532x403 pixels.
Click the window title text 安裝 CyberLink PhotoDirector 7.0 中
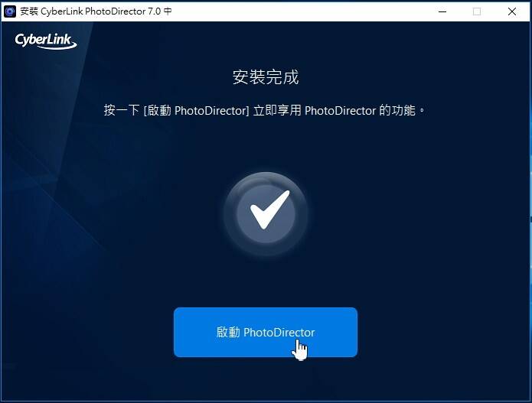[96, 11]
